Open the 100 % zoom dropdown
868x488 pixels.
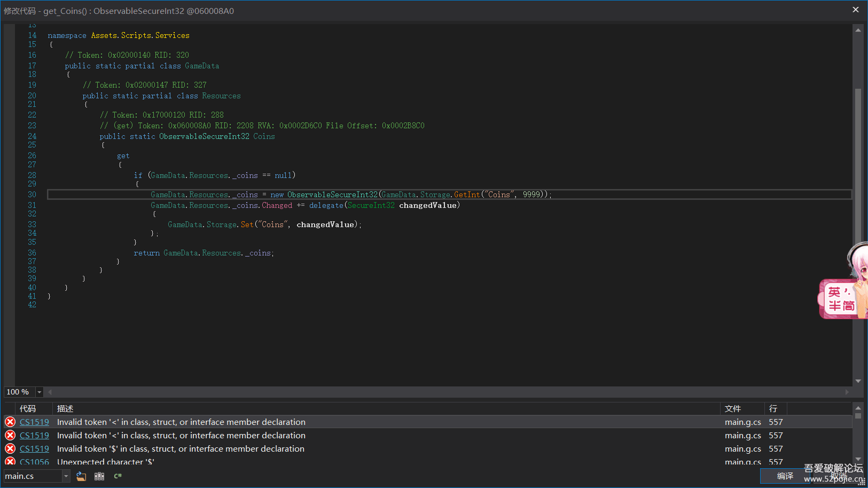[39, 392]
